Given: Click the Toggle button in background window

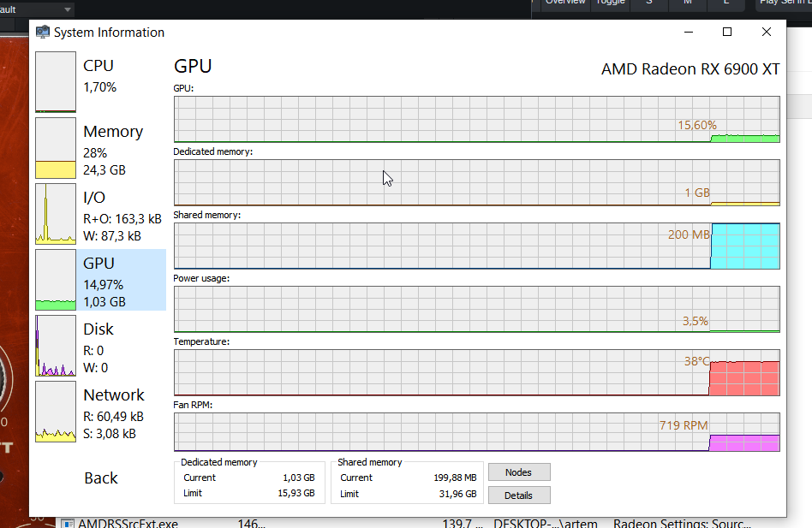Looking at the screenshot, I should pos(611,3).
